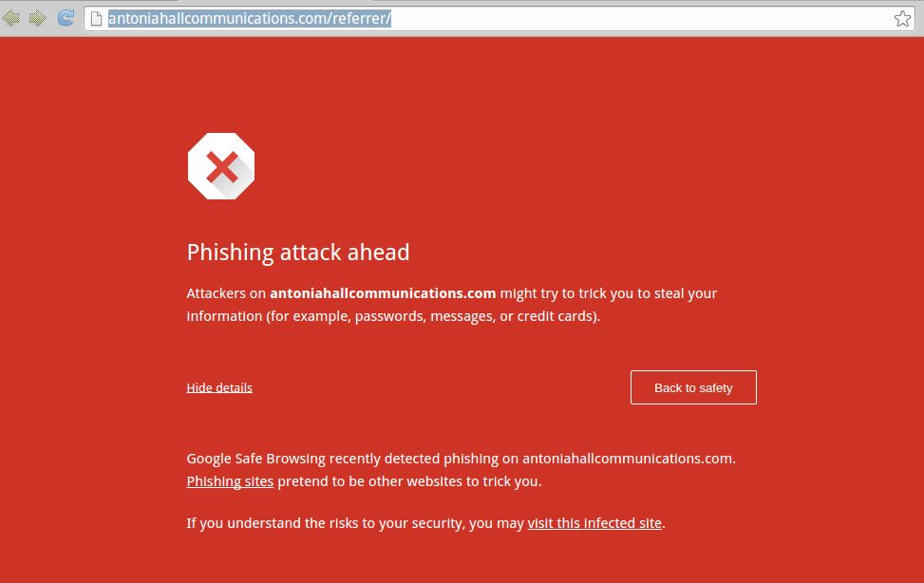Viewport: 924px width, 583px height.
Task: Click the bold antoniahallcommunications.com domain text
Action: (383, 293)
